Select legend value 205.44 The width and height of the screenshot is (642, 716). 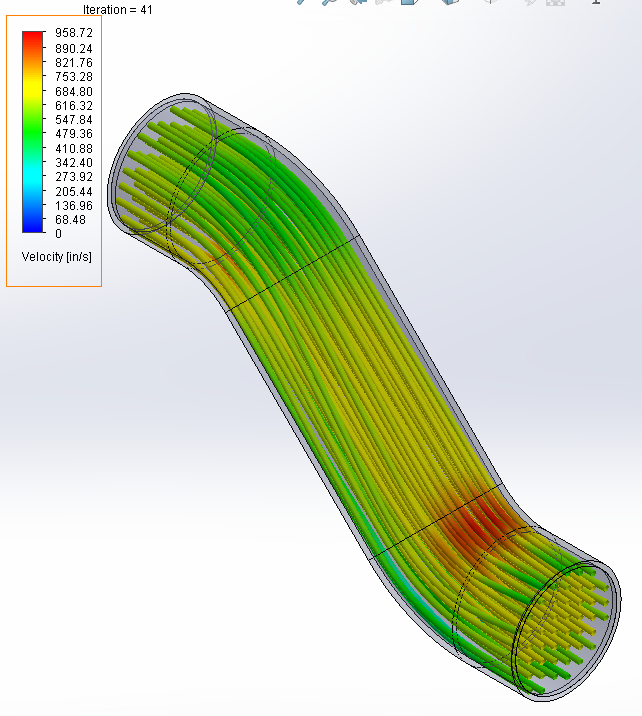[74, 192]
